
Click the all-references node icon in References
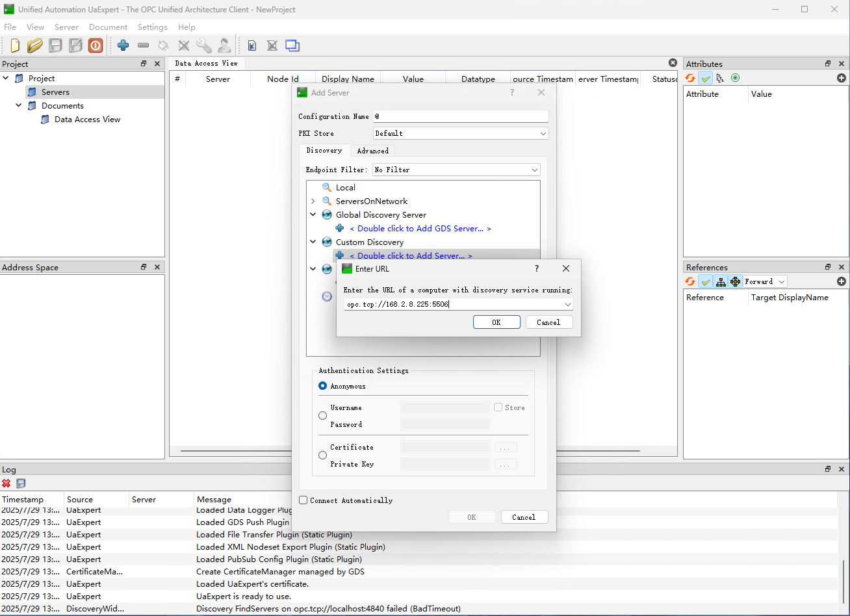pos(736,281)
